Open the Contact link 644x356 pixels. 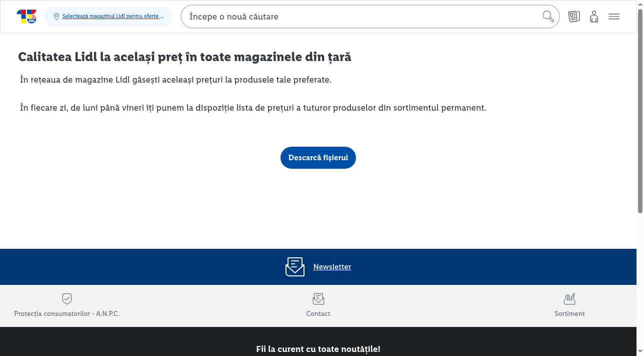(318, 313)
